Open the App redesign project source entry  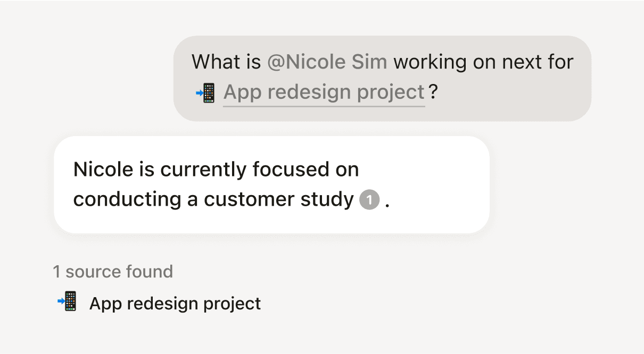click(x=175, y=304)
